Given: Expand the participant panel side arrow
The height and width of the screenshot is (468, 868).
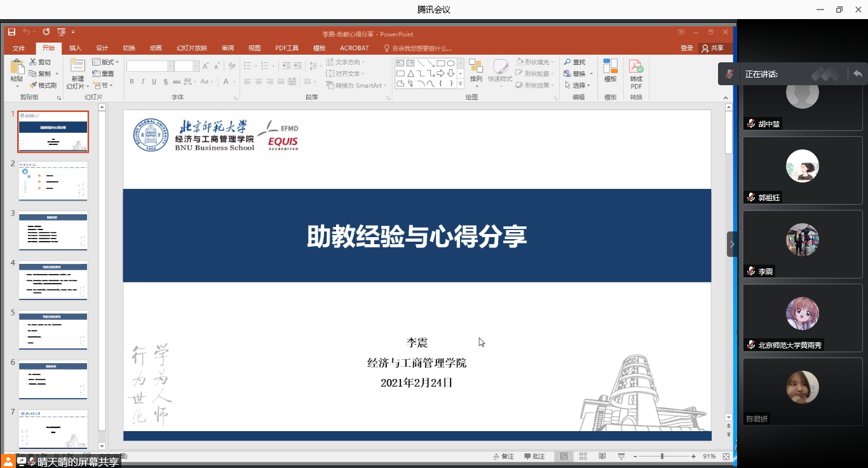Looking at the screenshot, I should pos(732,244).
